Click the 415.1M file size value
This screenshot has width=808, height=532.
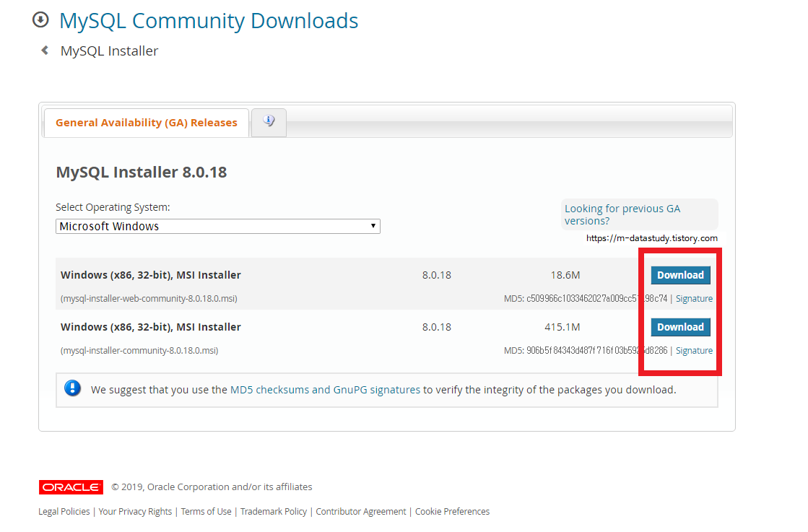[562, 327]
